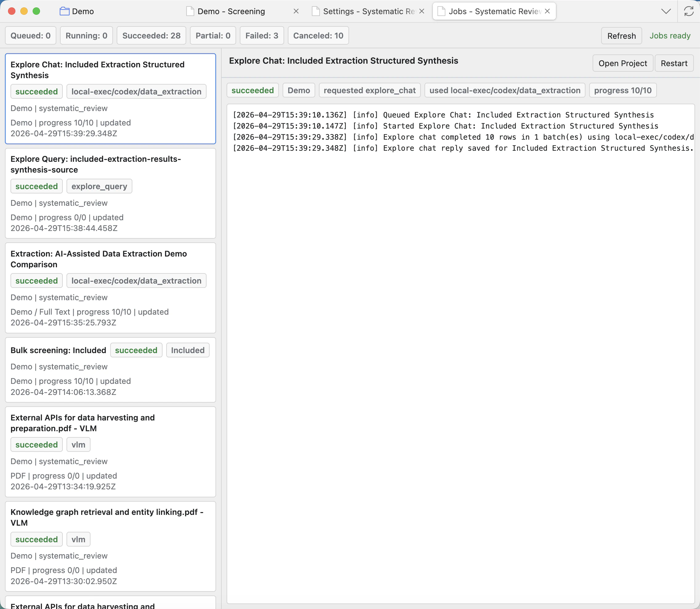
Task: Click the log line Queued Explore Chat
Action: [x=443, y=115]
